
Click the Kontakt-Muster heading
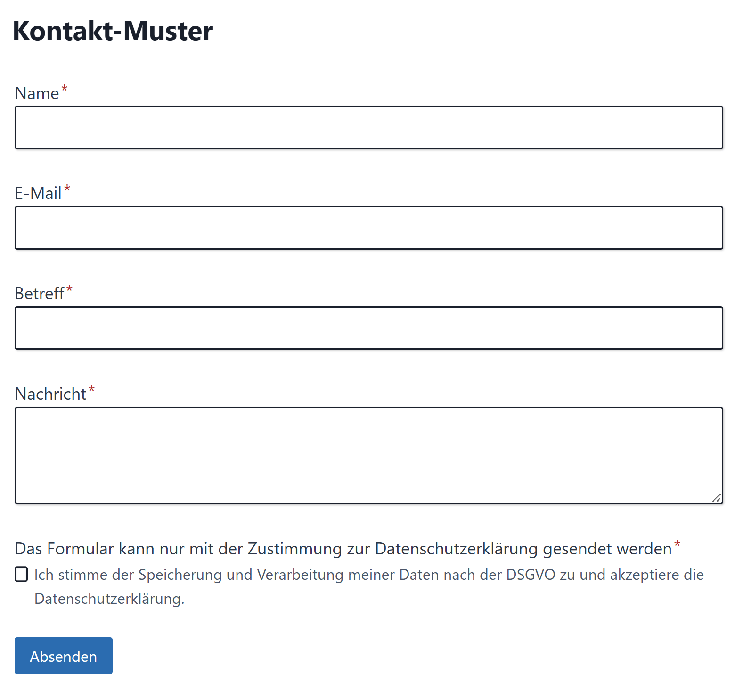click(113, 31)
